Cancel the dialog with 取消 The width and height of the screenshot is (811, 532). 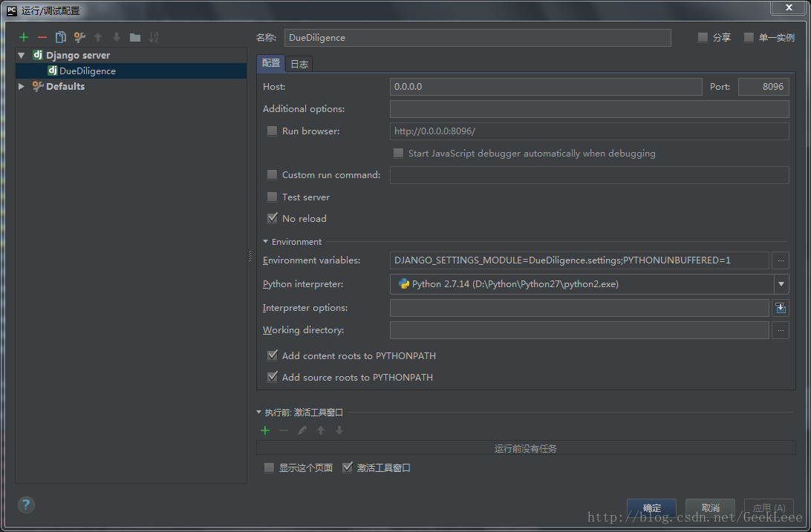point(710,508)
